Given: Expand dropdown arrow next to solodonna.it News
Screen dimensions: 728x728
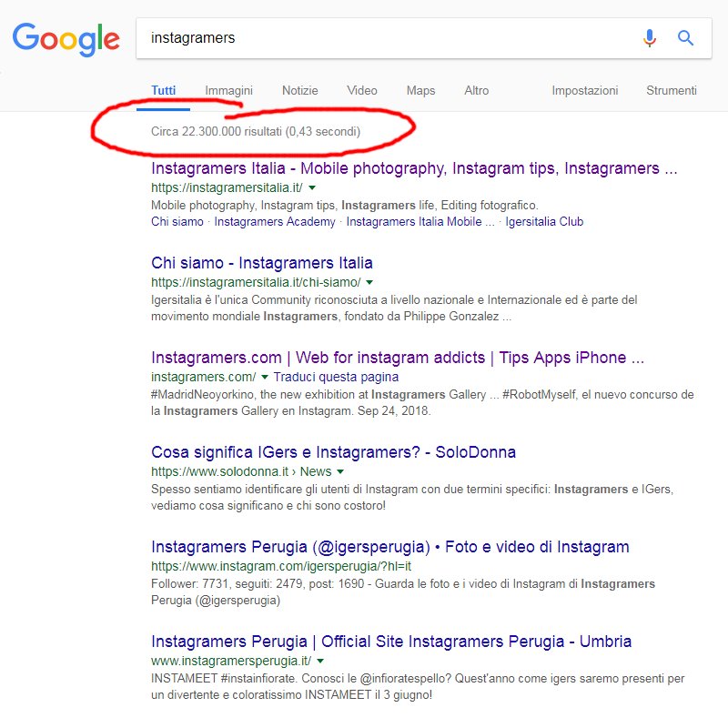Looking at the screenshot, I should pyautogui.click(x=340, y=471).
